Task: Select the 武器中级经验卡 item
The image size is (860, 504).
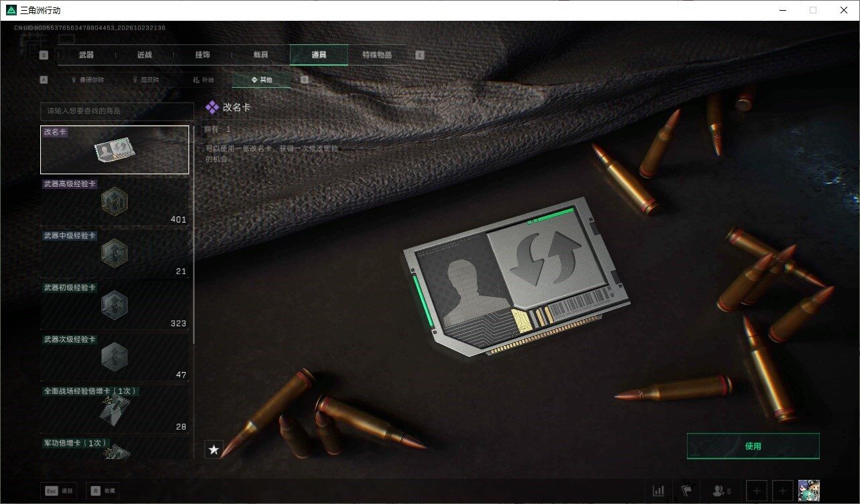Action: click(115, 253)
